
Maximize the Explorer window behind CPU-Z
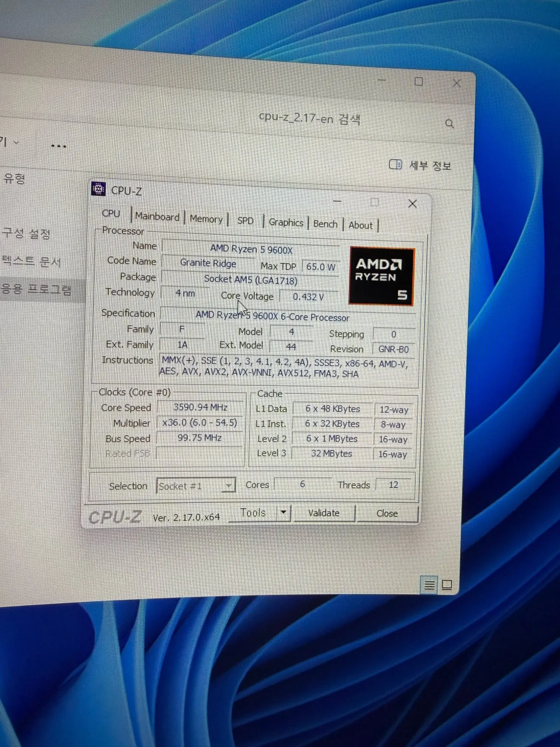[419, 81]
